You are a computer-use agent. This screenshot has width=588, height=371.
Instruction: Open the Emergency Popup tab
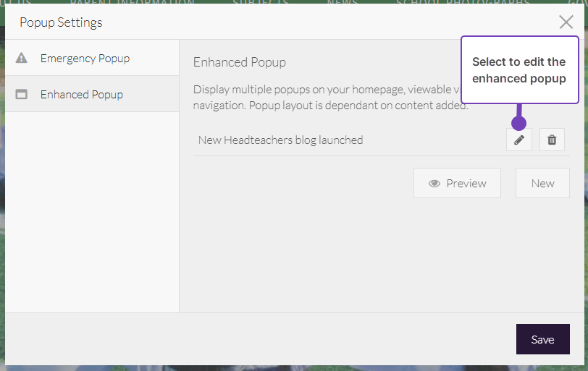point(85,58)
